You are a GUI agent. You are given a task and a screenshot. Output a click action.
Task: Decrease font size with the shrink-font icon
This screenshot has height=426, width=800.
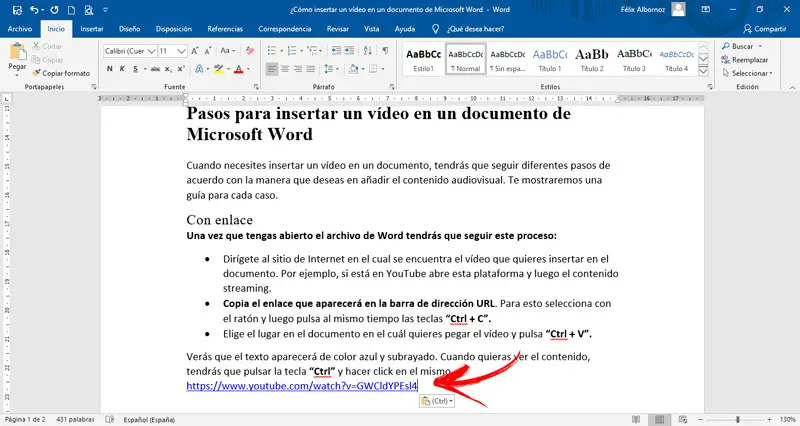click(208, 51)
